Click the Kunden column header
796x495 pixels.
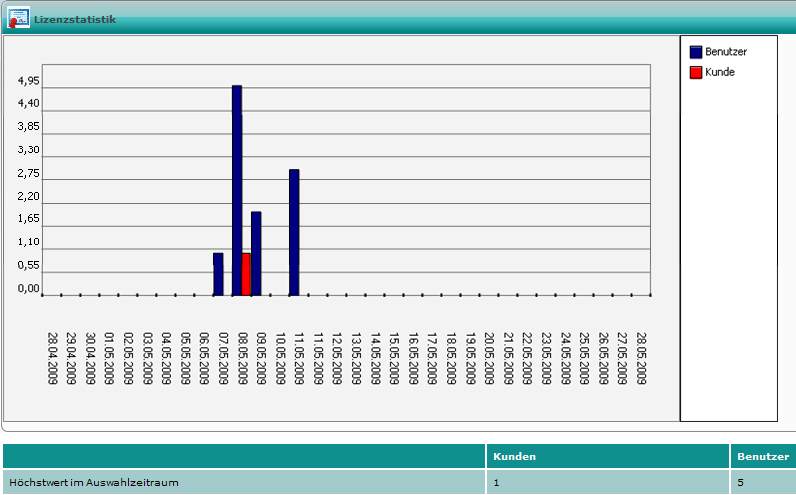[512, 456]
